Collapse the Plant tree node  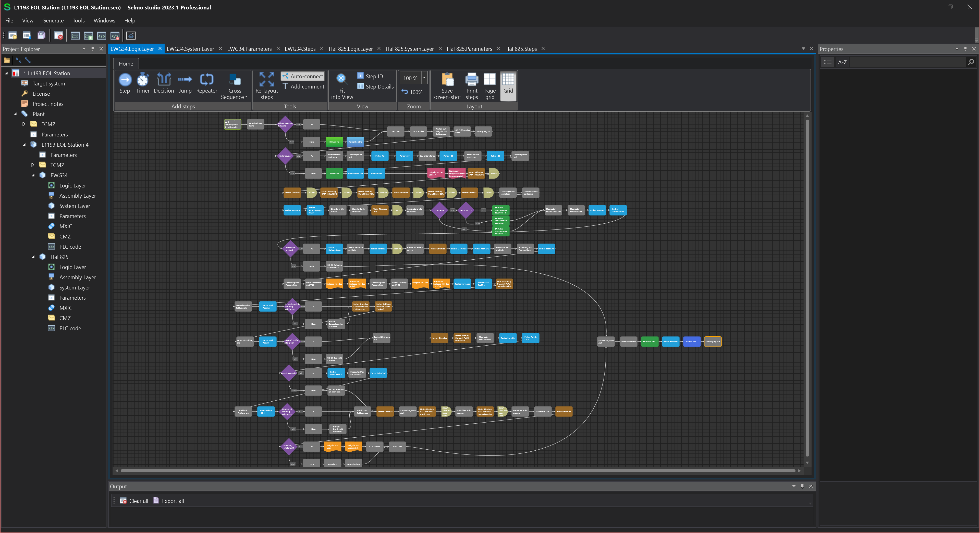click(x=15, y=114)
